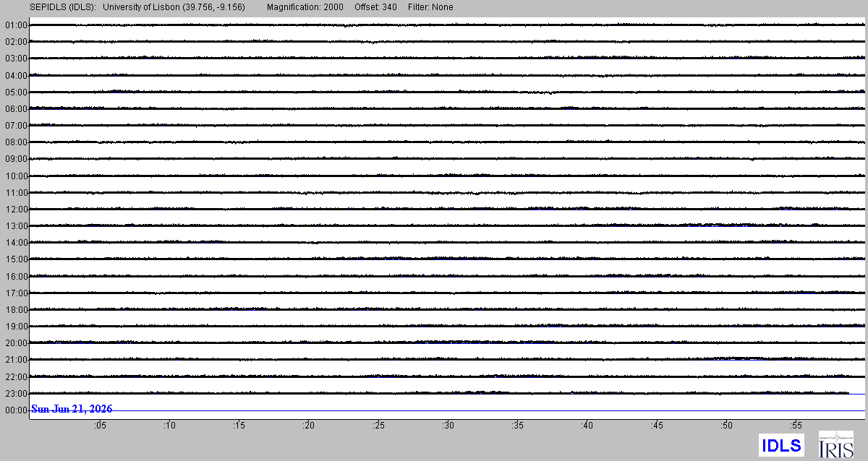Image resolution: width=868 pixels, height=461 pixels.
Task: Click the :55 minute axis label
Action: click(x=796, y=426)
